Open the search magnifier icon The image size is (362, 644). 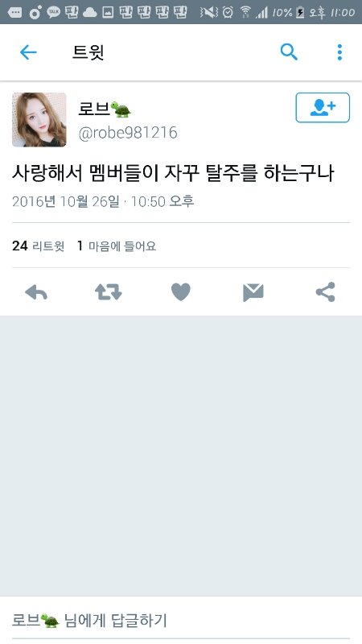pos(289,52)
